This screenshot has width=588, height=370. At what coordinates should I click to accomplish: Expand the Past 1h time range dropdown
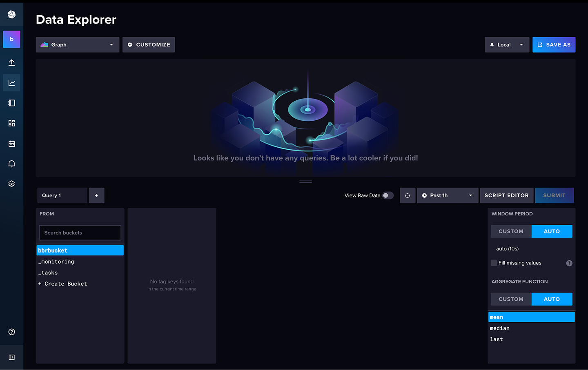tap(447, 195)
